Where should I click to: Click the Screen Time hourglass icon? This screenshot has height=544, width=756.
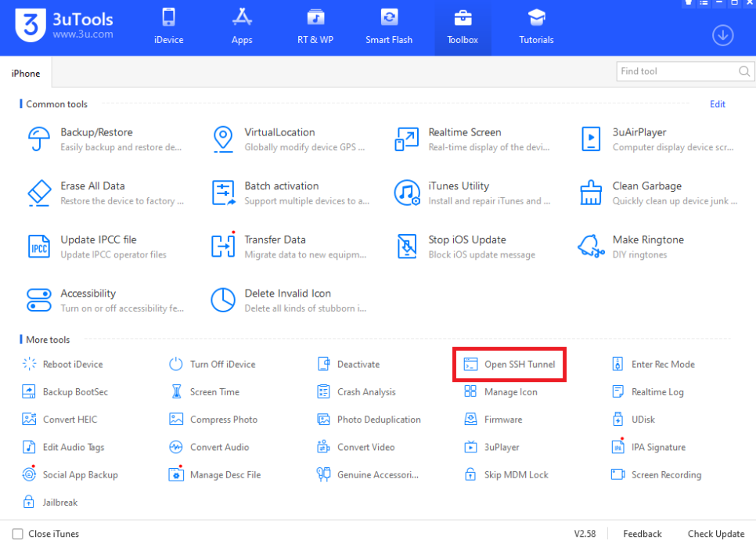pyautogui.click(x=176, y=391)
